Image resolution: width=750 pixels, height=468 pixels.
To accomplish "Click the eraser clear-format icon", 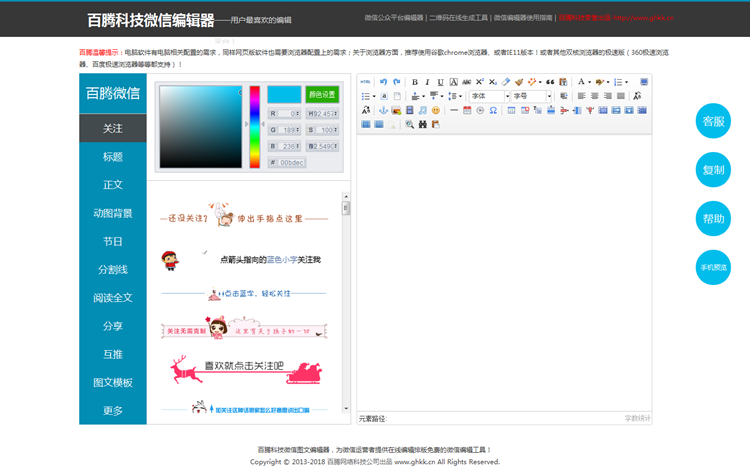I will pyautogui.click(x=506, y=82).
